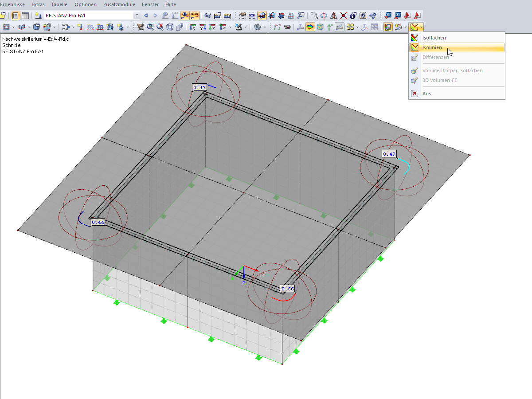Go to next load case arrow
This screenshot has height=399, width=532.
(x=155, y=16)
